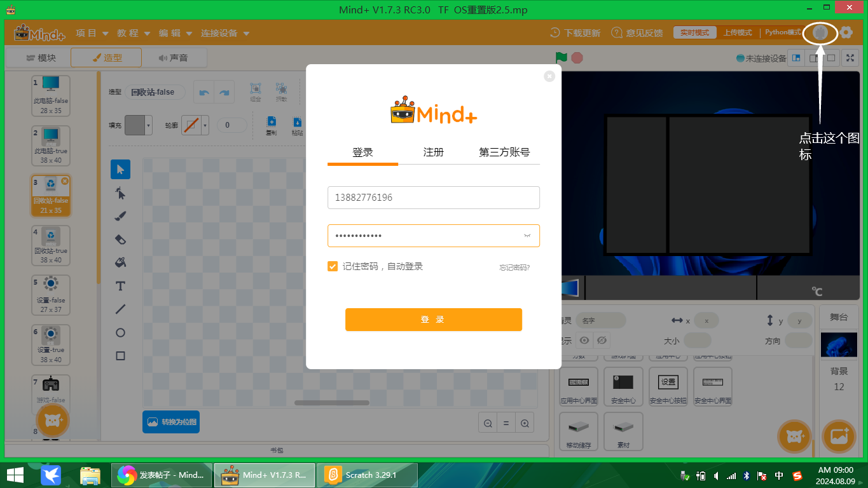The image size is (868, 488).
Task: Switch to 上传模式
Action: click(x=738, y=32)
